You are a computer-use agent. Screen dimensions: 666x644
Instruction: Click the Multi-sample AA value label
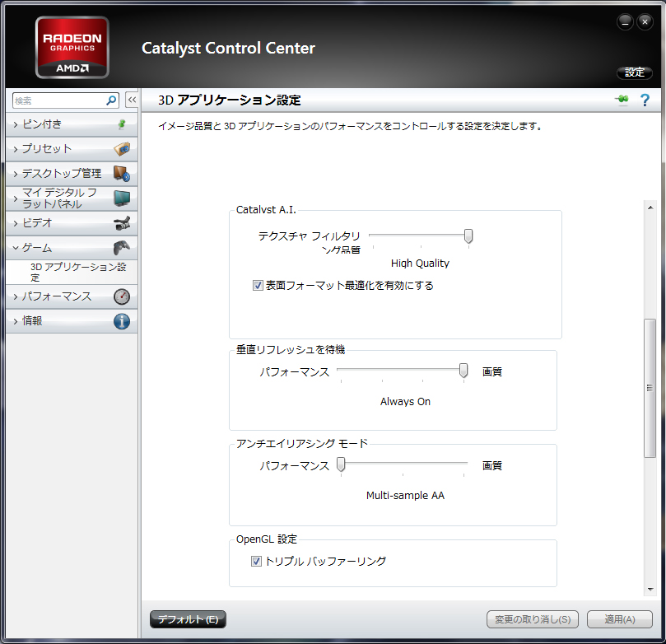coord(405,495)
